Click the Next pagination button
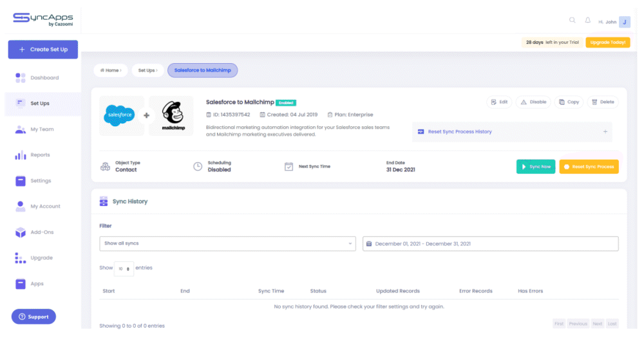 [597, 324]
